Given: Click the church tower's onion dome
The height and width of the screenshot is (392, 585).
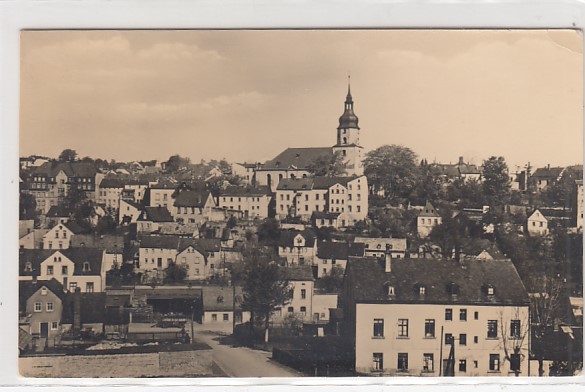Looking at the screenshot, I should (x=348, y=119).
